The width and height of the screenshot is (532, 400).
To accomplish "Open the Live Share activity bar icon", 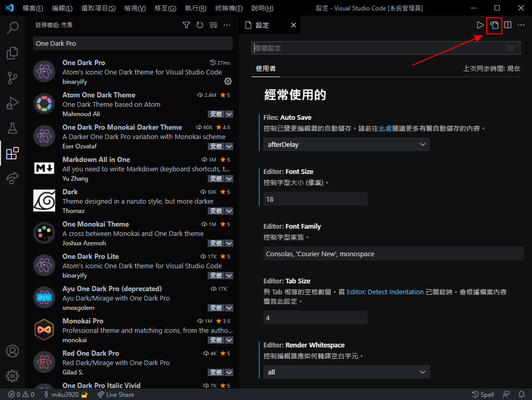I will [12, 178].
